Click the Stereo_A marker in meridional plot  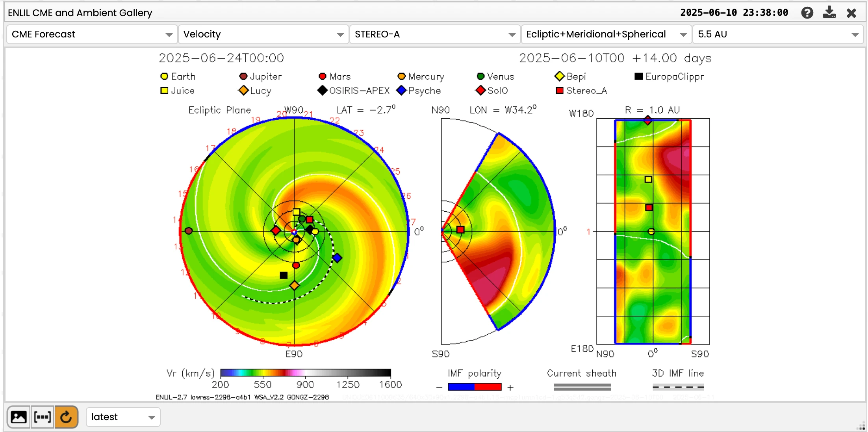460,229
